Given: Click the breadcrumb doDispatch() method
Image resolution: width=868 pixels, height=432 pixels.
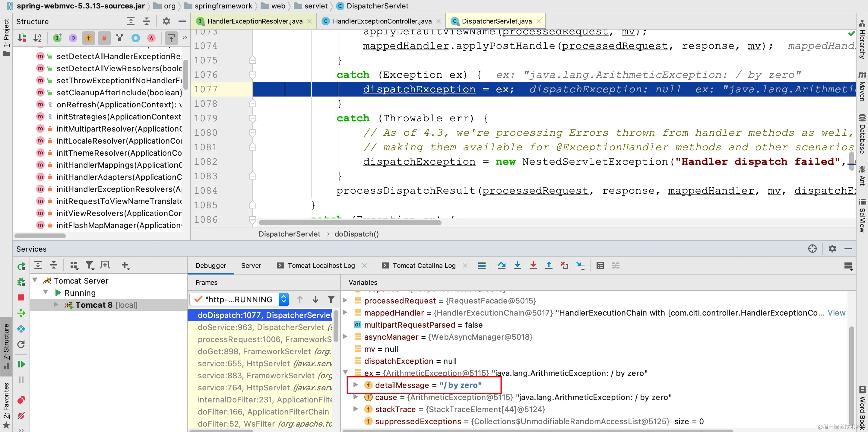Looking at the screenshot, I should 356,234.
